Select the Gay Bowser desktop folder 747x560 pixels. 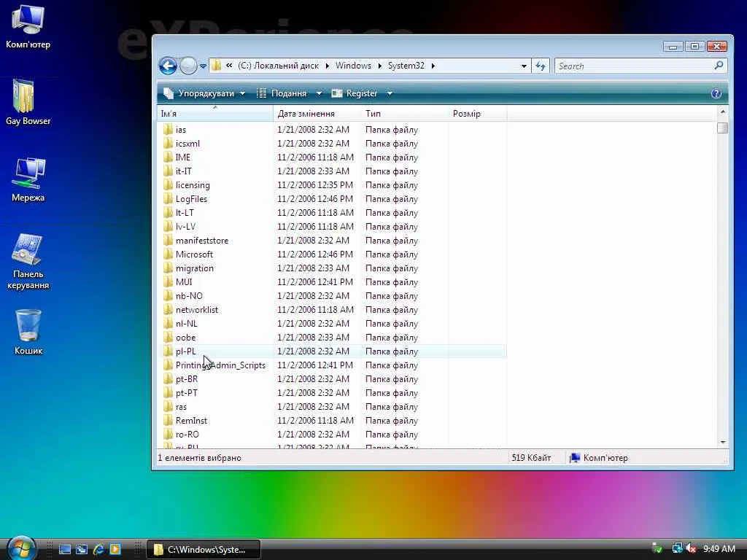(28, 102)
